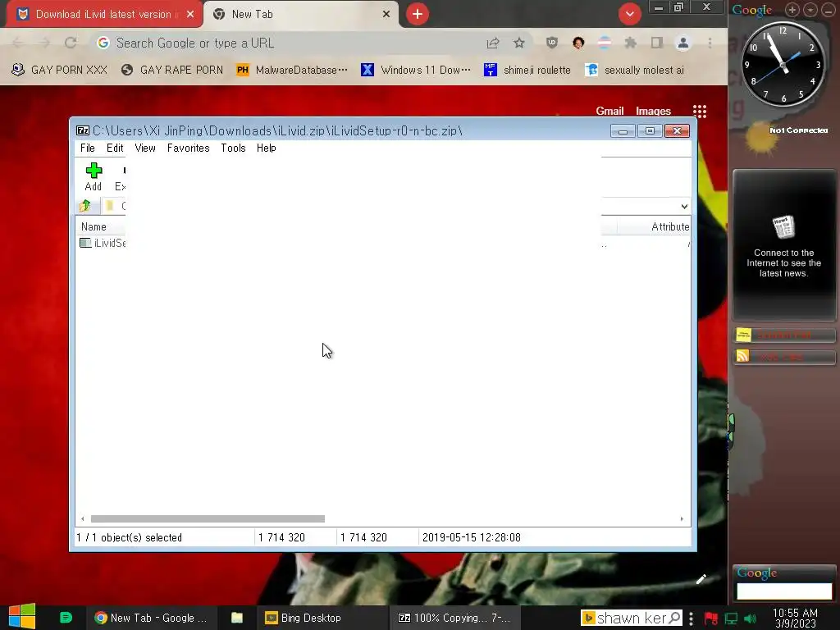Open the tab search dropdown arrow
This screenshot has height=630, width=840.
pos(629,14)
